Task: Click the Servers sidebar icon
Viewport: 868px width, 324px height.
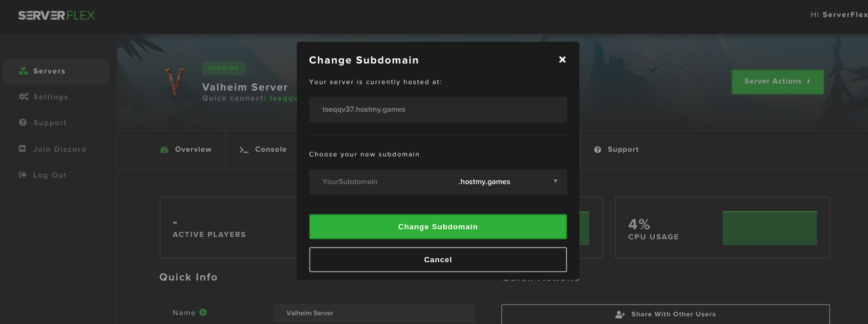Action: click(x=23, y=71)
